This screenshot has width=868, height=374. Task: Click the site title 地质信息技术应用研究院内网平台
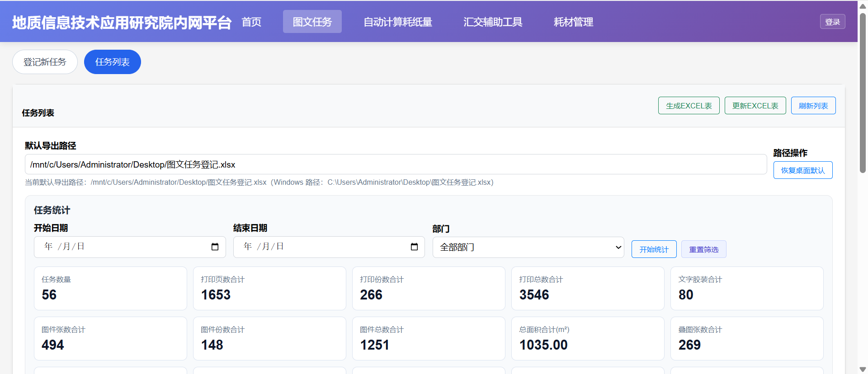[x=122, y=22]
